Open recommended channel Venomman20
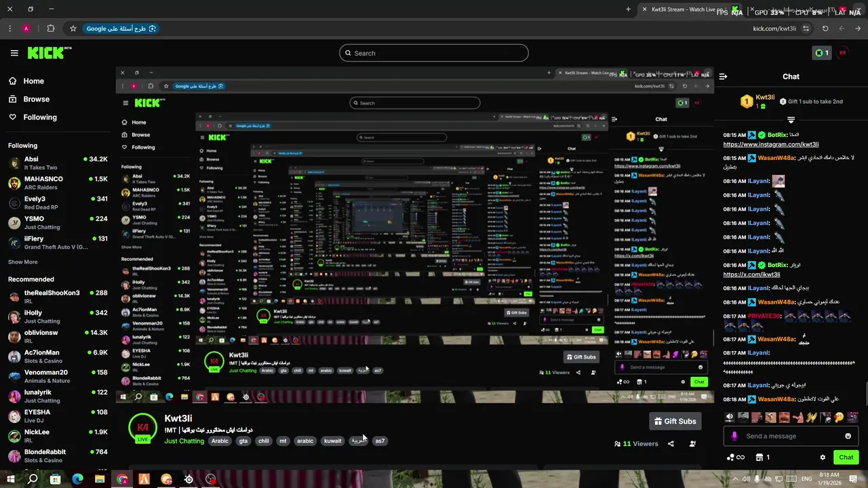This screenshot has height=488, width=868. click(58, 376)
